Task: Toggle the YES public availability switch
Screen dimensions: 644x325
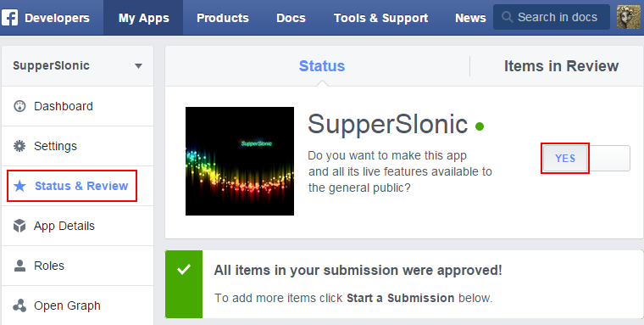Action: click(565, 159)
